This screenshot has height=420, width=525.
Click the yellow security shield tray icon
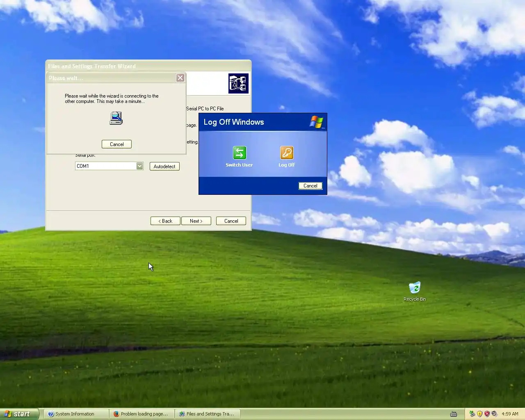[x=479, y=414]
